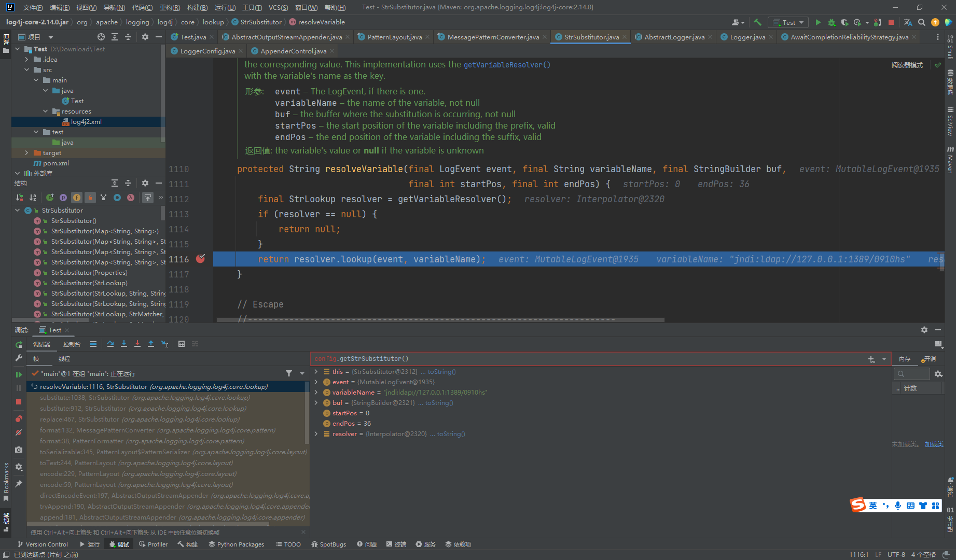The image size is (956, 560).
Task: Click the Build project hammer icon
Action: [757, 22]
